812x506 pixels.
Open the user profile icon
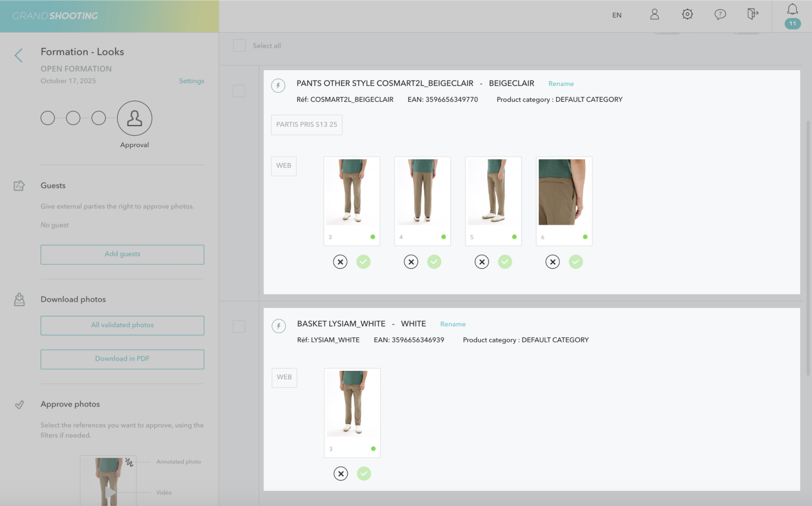(654, 15)
